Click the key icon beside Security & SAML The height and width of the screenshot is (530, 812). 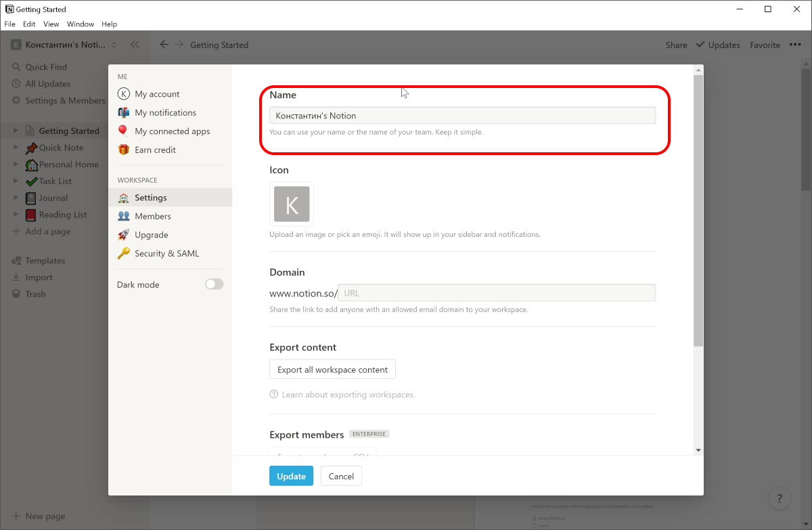[123, 253]
